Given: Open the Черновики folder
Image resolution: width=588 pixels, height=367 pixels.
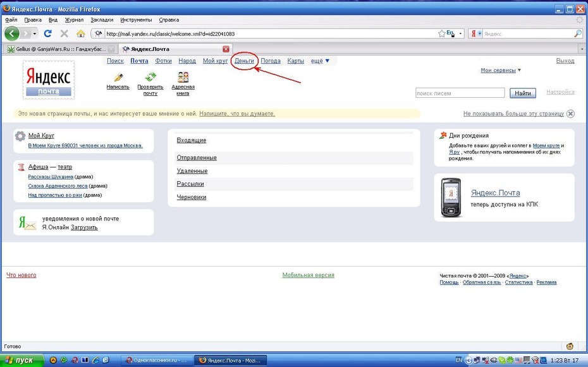Looking at the screenshot, I should (192, 197).
